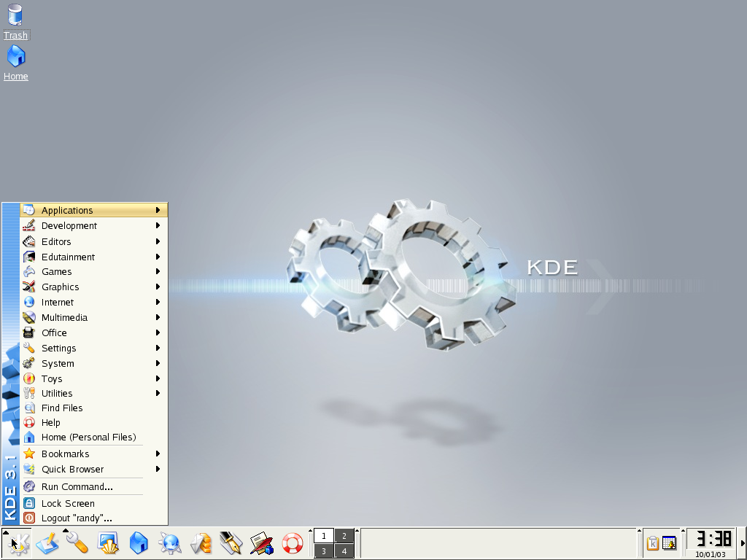This screenshot has width=747, height=560.
Task: Switch to virtual desktop 2 in pager
Action: tap(344, 536)
